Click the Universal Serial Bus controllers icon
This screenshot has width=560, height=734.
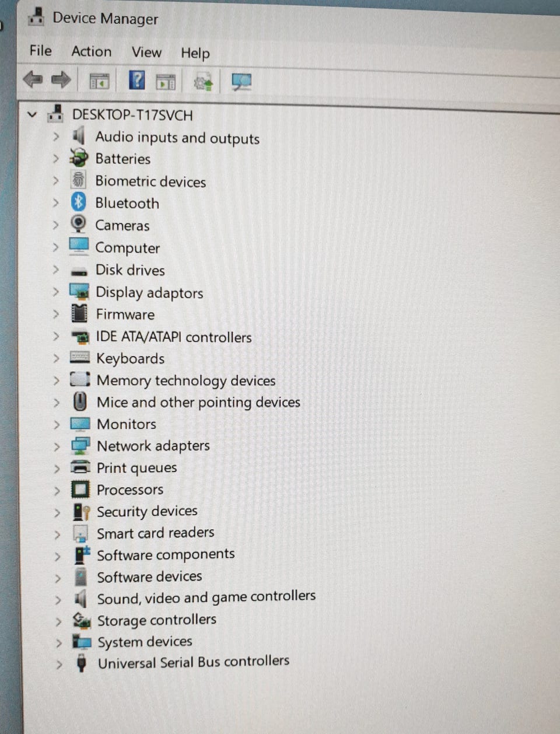tap(82, 663)
